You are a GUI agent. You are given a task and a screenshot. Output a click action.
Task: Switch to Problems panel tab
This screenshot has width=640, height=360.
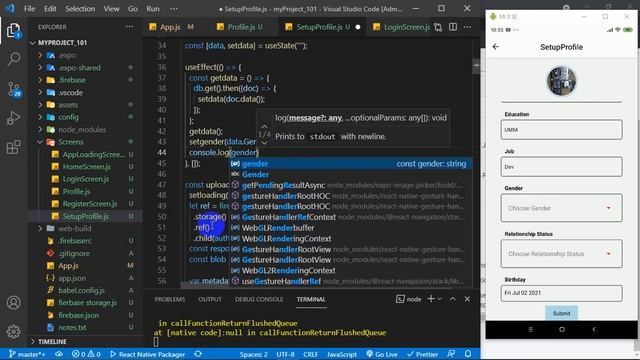point(170,299)
